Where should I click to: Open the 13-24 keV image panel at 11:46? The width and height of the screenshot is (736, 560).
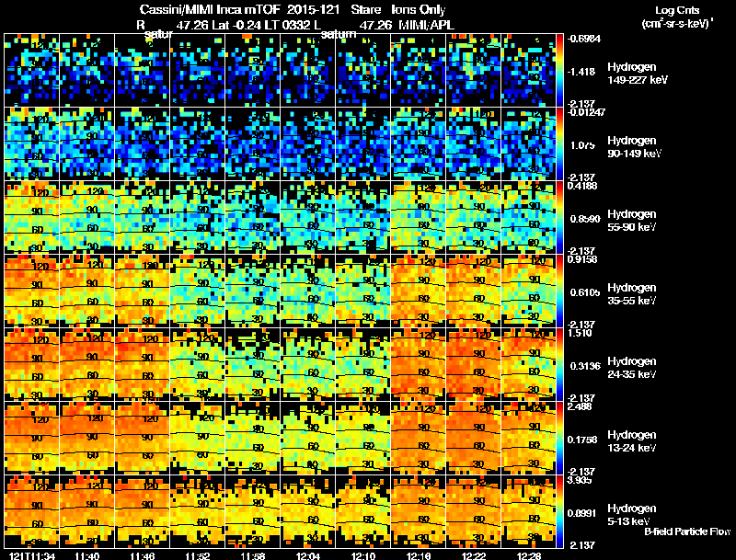point(143,438)
